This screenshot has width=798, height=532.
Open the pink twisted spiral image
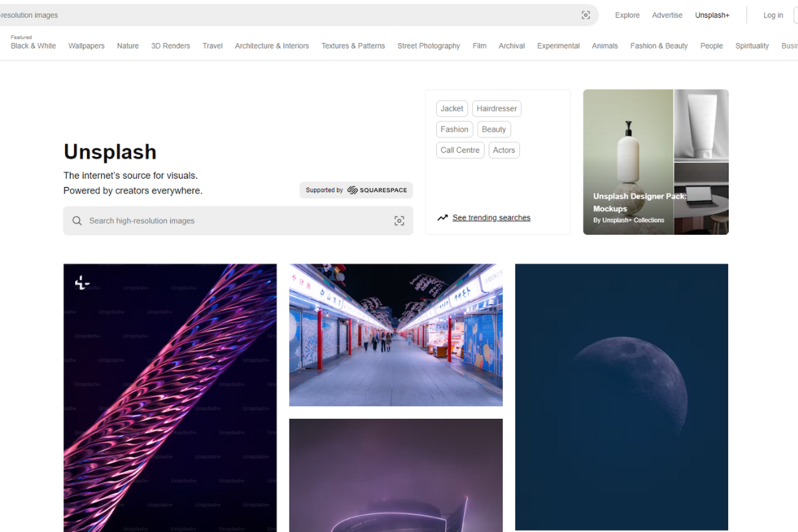click(170, 398)
